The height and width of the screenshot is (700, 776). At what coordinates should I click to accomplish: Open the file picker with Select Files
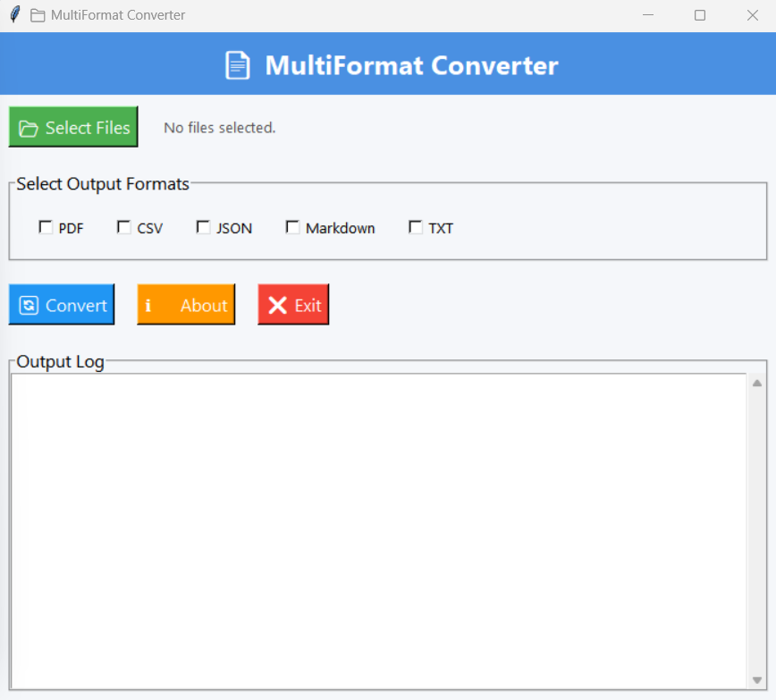[73, 126]
